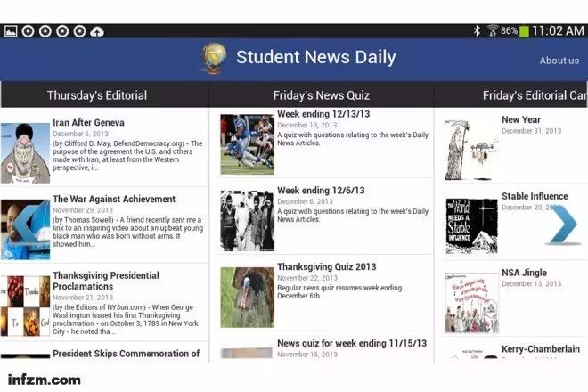Open the Week ending 12/13/13 quiz
Screen dimensions: 588x392
pos(325,143)
